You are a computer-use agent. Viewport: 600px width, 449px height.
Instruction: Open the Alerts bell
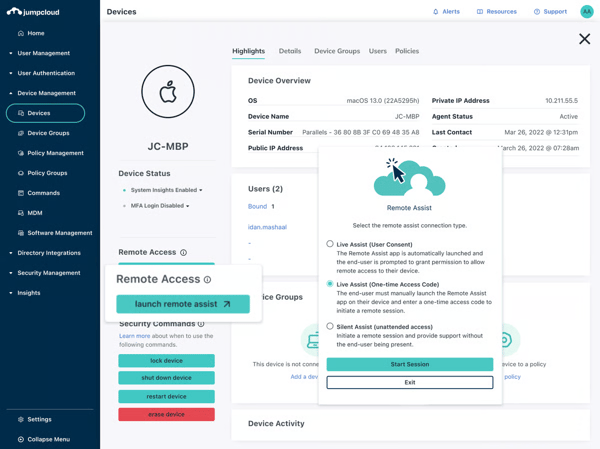[446, 11]
